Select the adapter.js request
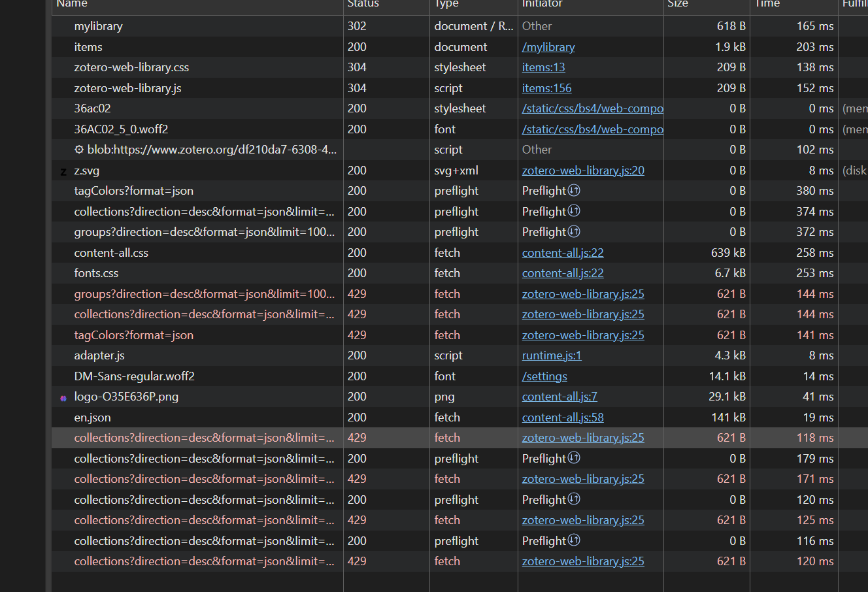 click(99, 355)
